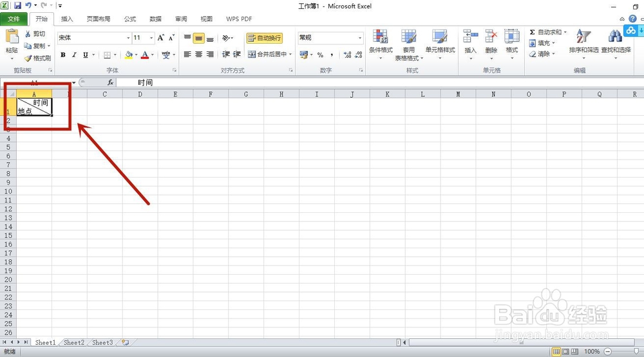Select column D header
The height and width of the screenshot is (357, 644).
click(x=140, y=94)
